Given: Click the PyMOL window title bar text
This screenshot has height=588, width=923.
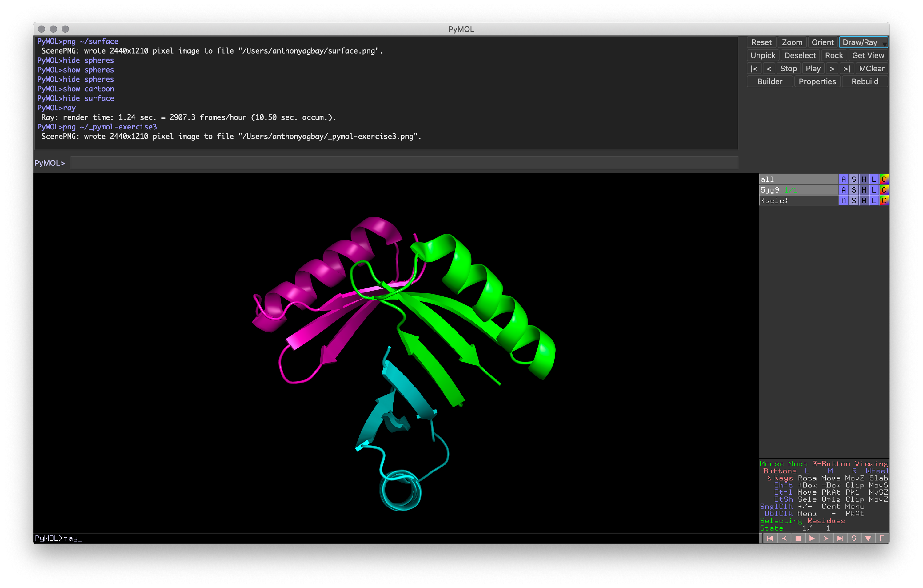Looking at the screenshot, I should click(x=461, y=29).
